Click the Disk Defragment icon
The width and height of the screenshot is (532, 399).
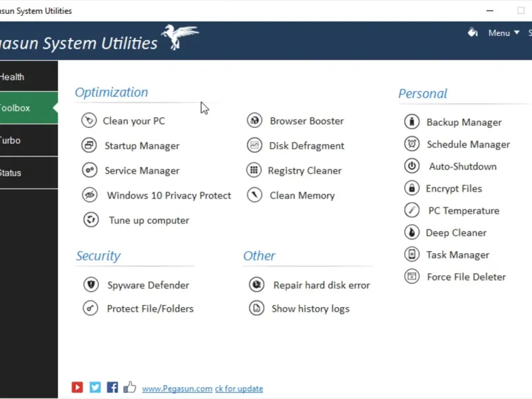[255, 145]
